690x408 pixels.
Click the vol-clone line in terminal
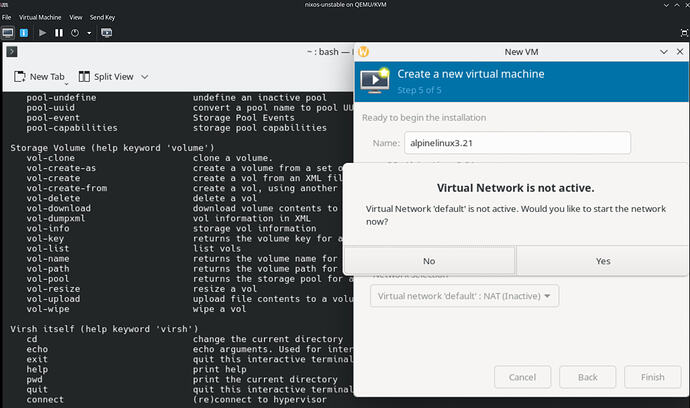pyautogui.click(x=51, y=158)
